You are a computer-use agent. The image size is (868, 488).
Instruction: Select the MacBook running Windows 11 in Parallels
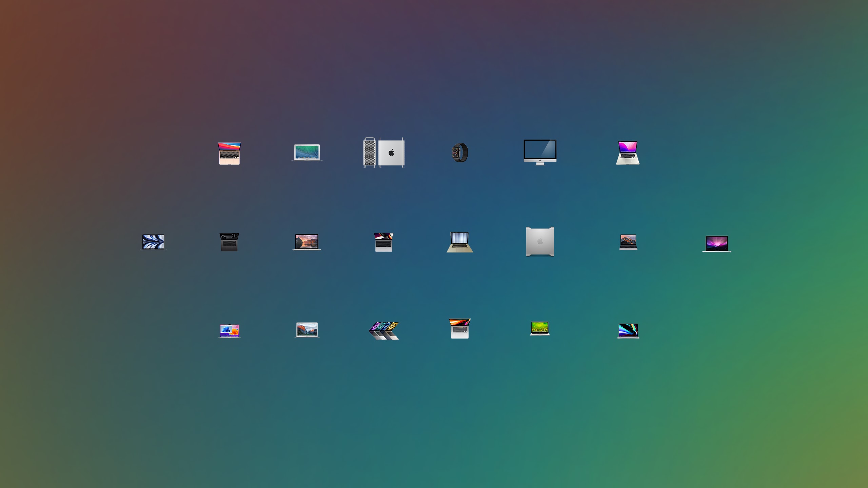point(229,331)
